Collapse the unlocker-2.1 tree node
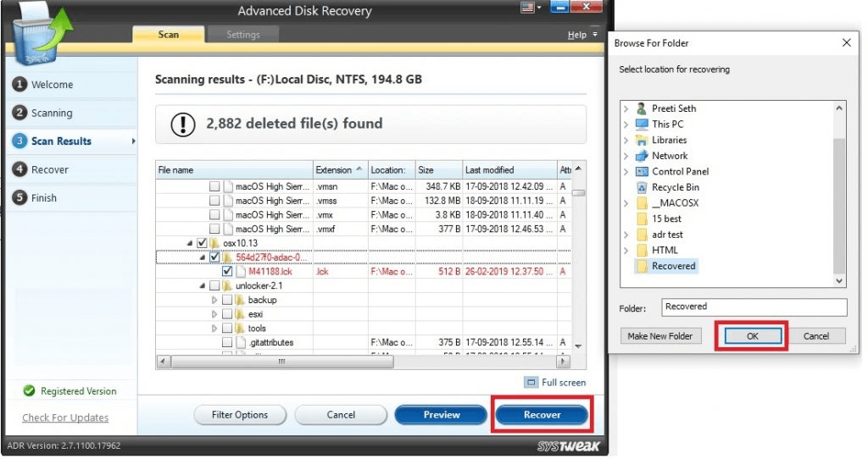 point(202,286)
